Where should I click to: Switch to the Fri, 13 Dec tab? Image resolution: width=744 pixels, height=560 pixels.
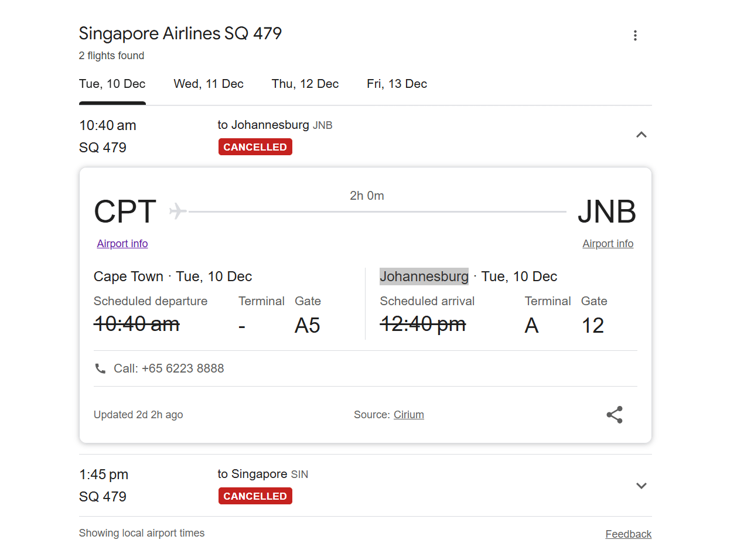(x=397, y=84)
